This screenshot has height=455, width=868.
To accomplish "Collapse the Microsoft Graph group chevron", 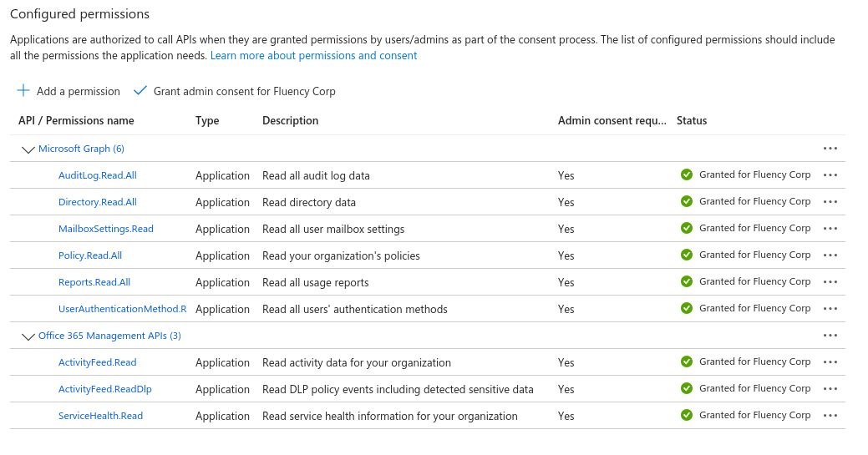I will 28,149.
